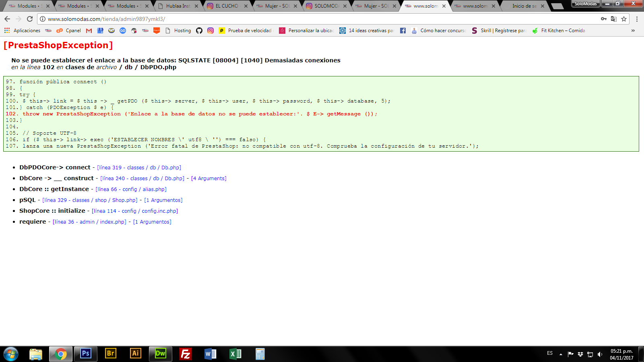Open Calculator from the taskbar
Viewport: 644px width, 362px height.
coord(260,354)
